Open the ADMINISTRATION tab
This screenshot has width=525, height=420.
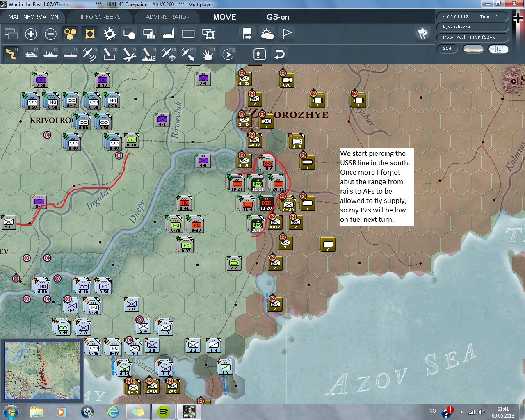tap(168, 17)
